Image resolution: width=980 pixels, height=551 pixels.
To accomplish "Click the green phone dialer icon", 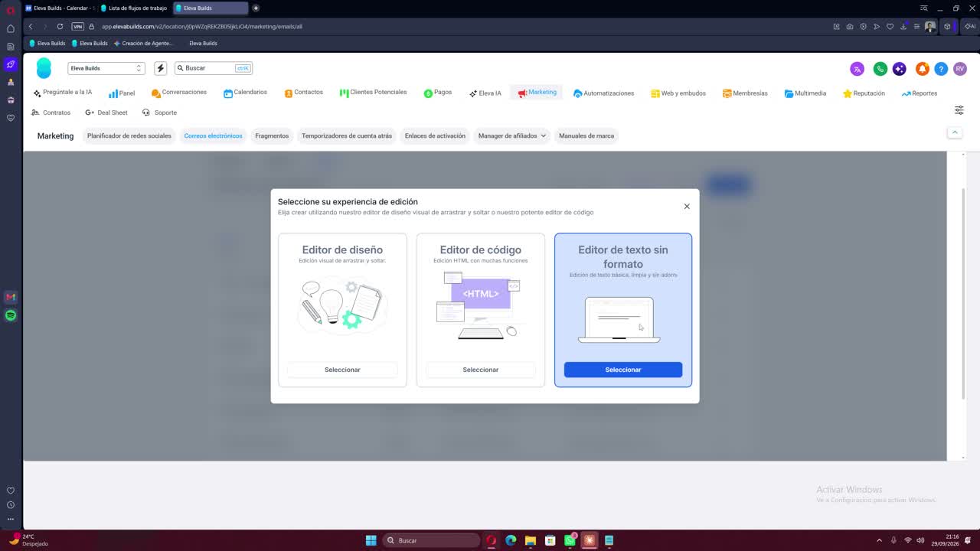I will click(880, 69).
